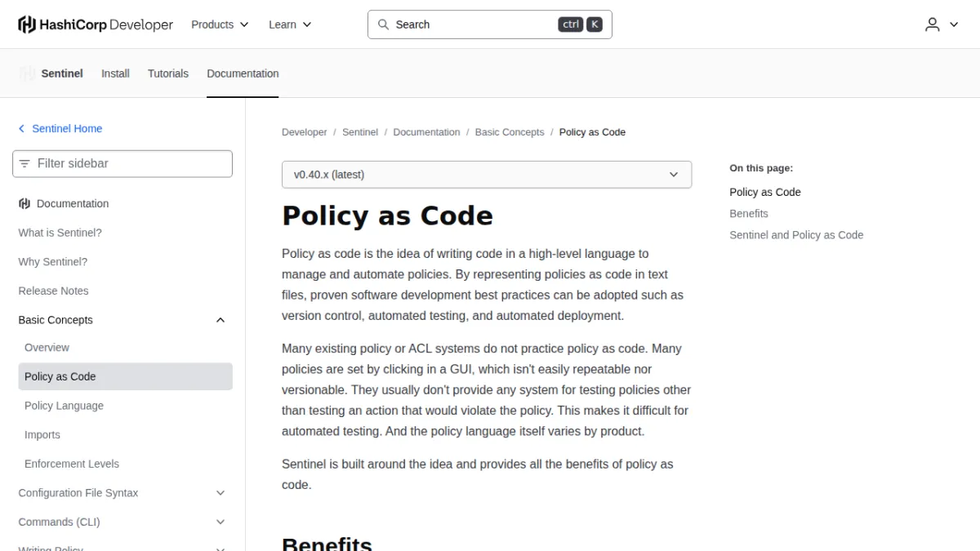The width and height of the screenshot is (980, 551).
Task: Select the Documentation tab in product nav
Action: [243, 73]
